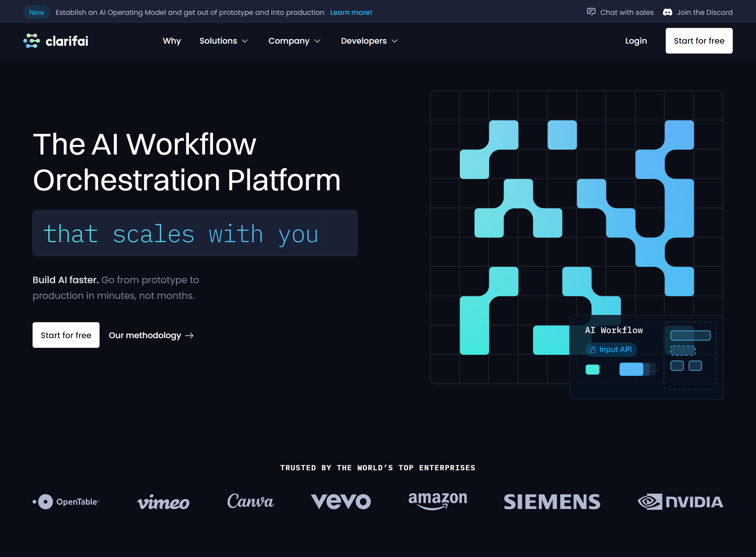756x557 pixels.
Task: Click the arrow beside Our methodology
Action: (190, 336)
